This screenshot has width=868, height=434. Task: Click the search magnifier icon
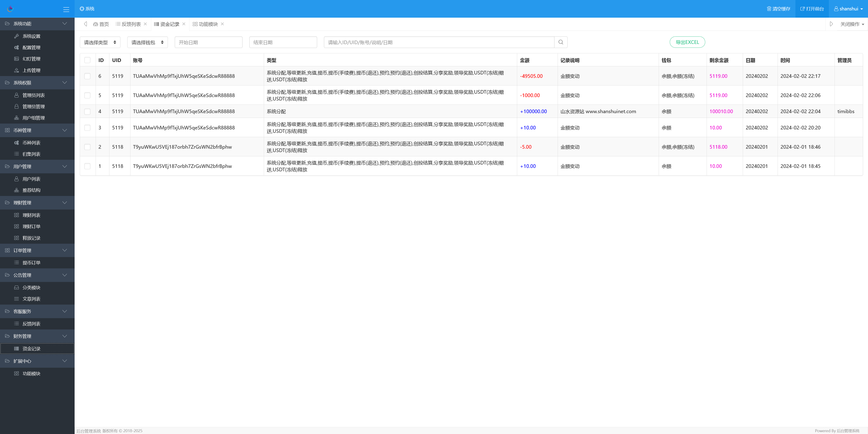pos(561,42)
